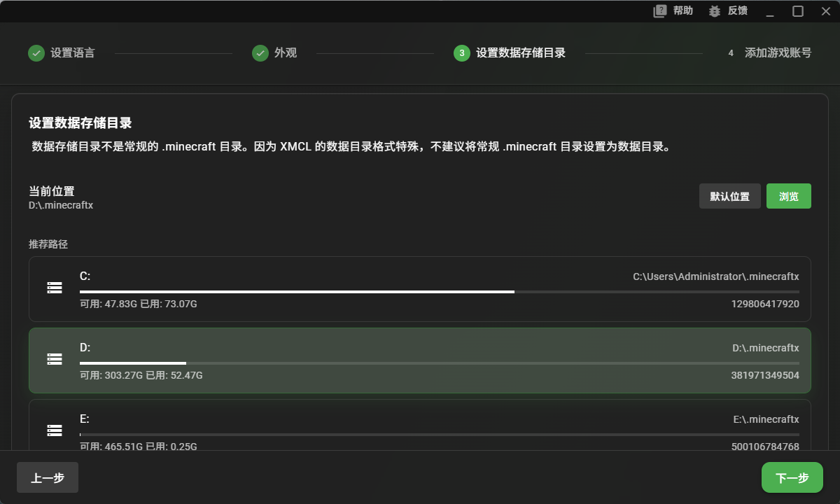Viewport: 840px width, 504px height.
Task: Click the E: drive usage bar
Action: point(440,434)
